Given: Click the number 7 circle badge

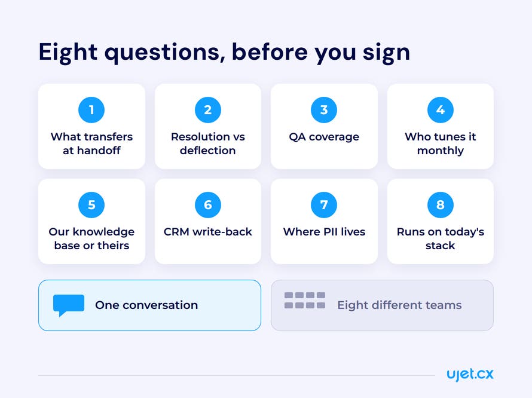Looking at the screenshot, I should point(324,205).
